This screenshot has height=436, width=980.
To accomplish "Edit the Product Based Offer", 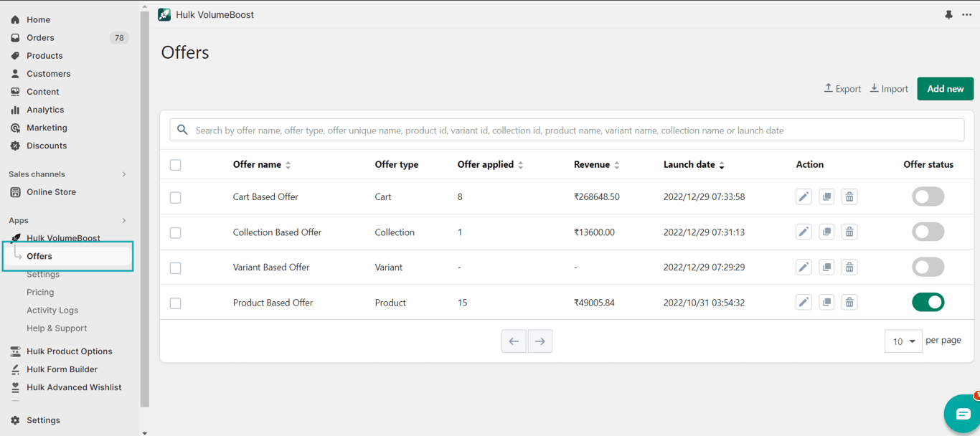I will [804, 302].
